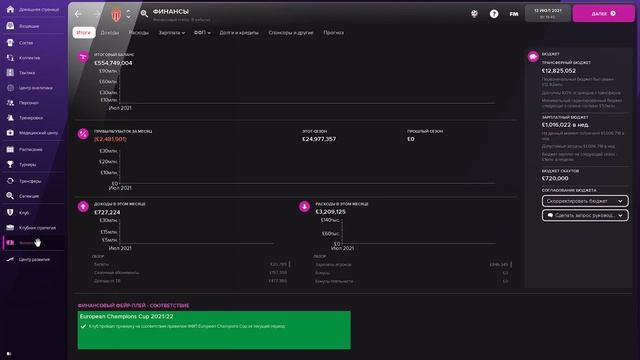Switch to the Прогноз tab
Viewport: 640px width, 360px height.
coord(333,33)
